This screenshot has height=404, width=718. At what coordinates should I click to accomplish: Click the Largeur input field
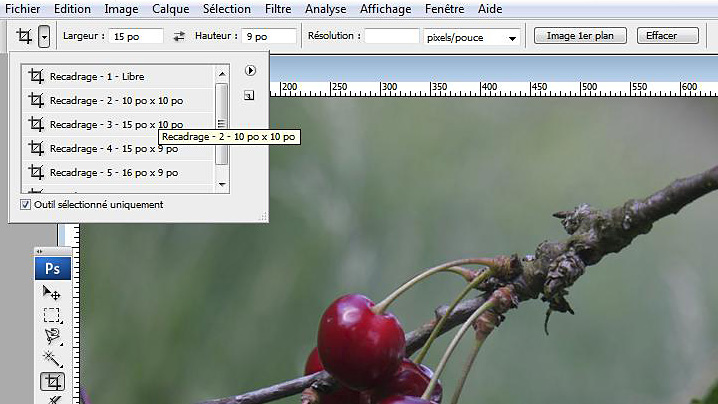[x=136, y=36]
